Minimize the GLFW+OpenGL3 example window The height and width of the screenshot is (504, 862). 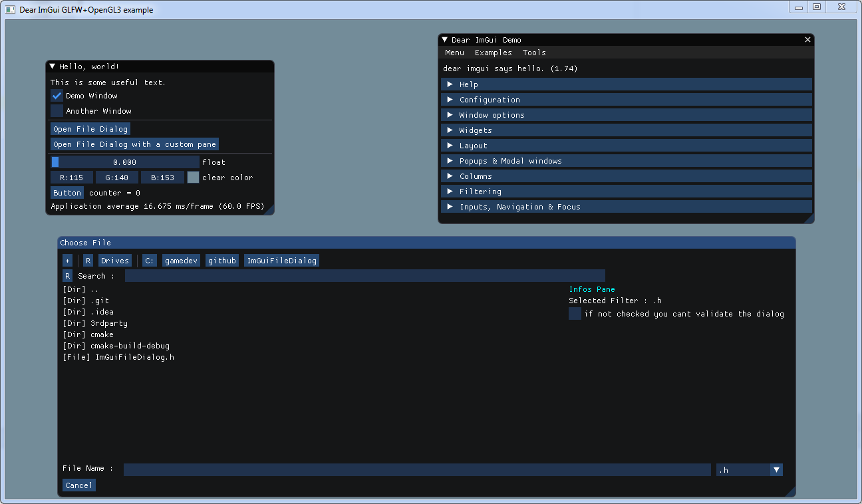coord(798,7)
